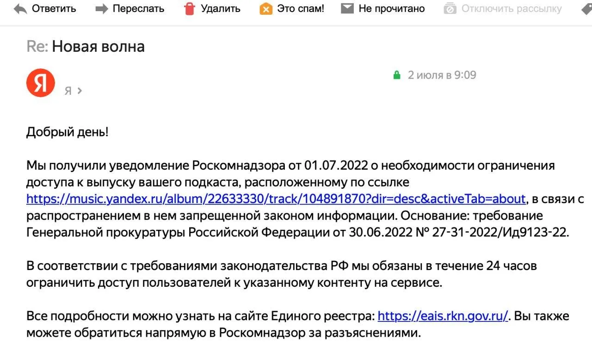Click the red trash bin icon
Image resolution: width=592 pixels, height=364 pixels.
[190, 8]
